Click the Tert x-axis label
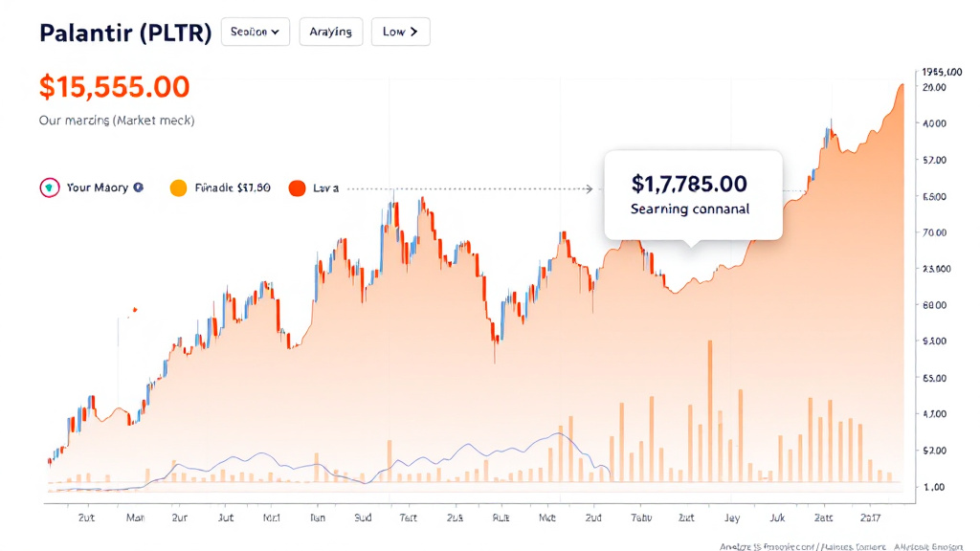 tap(408, 518)
